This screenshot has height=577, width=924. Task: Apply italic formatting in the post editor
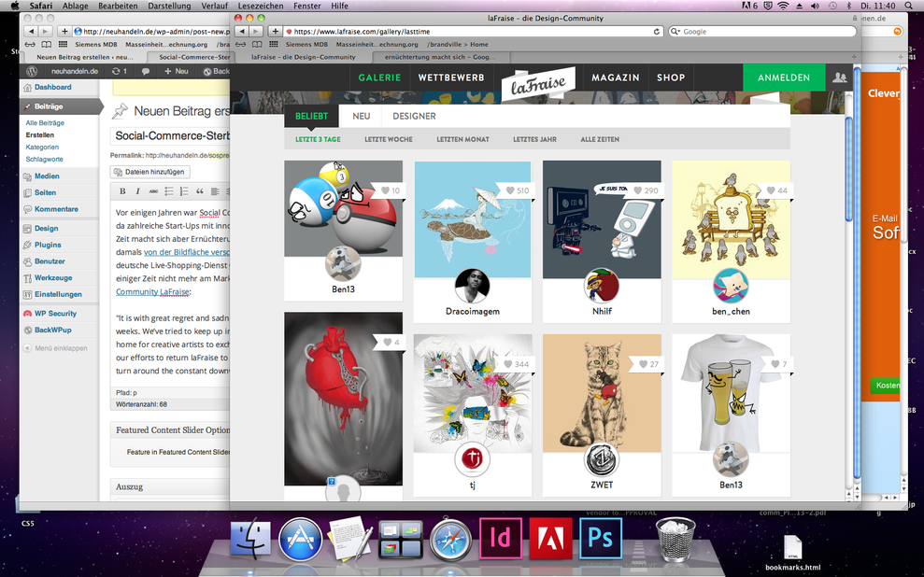138,190
